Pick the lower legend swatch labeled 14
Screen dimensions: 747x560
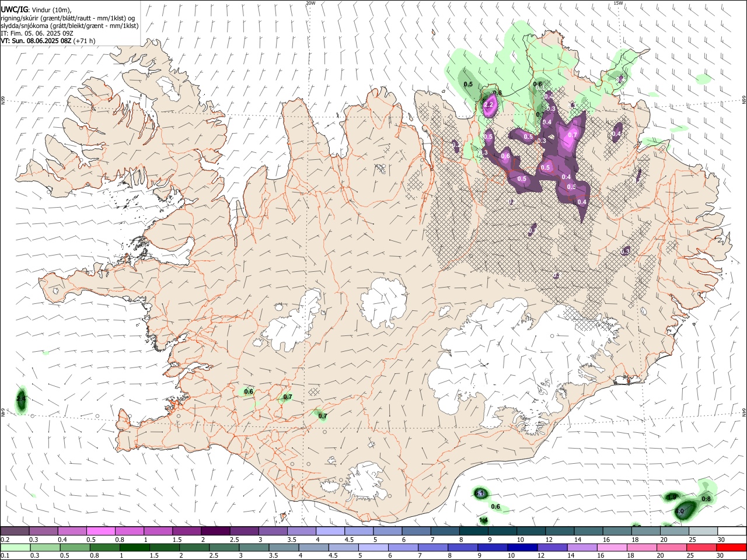click(x=581, y=548)
